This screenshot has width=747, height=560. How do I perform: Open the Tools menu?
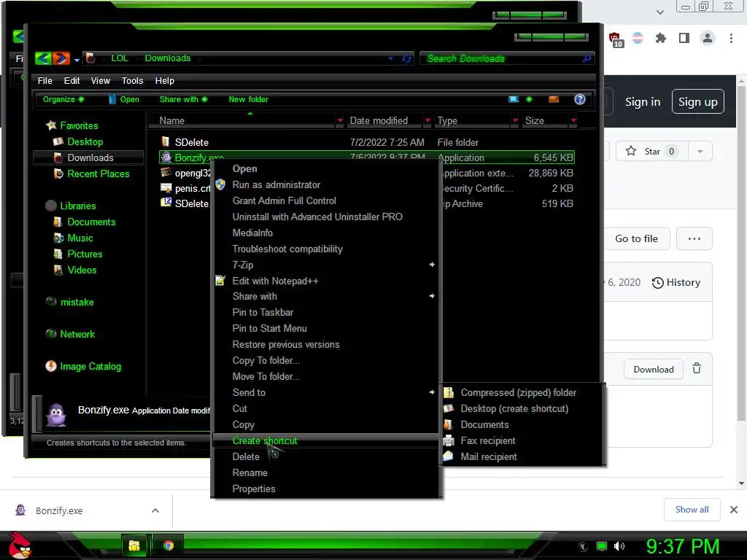pos(133,80)
